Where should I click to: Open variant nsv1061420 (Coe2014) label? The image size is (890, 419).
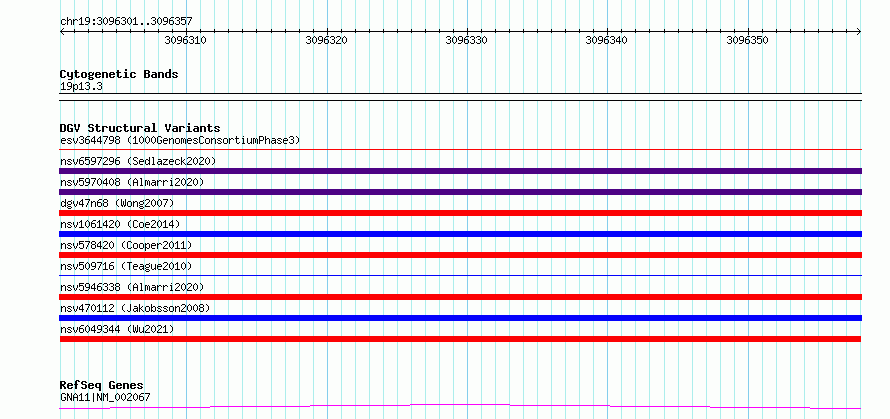point(120,224)
